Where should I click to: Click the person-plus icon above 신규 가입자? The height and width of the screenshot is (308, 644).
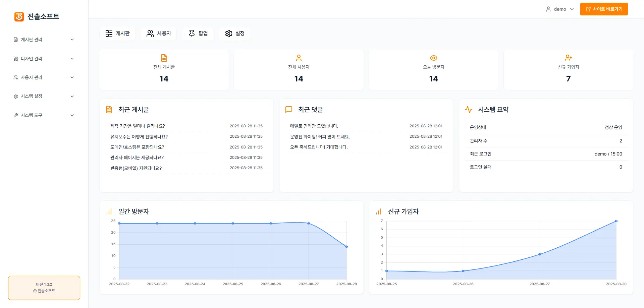tap(568, 58)
